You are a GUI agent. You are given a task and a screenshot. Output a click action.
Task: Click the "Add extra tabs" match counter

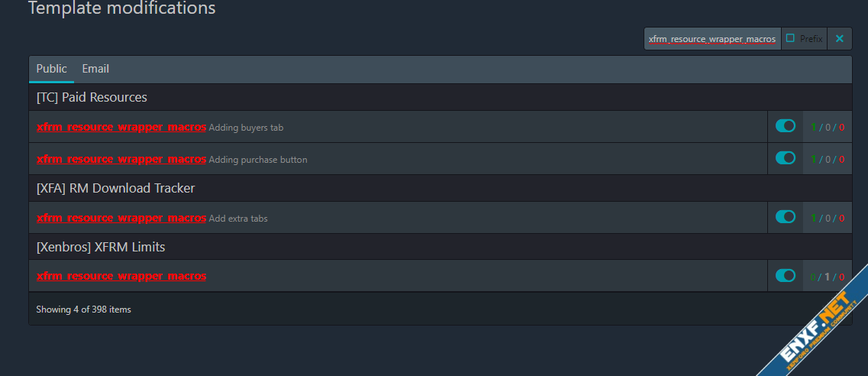coord(828,219)
